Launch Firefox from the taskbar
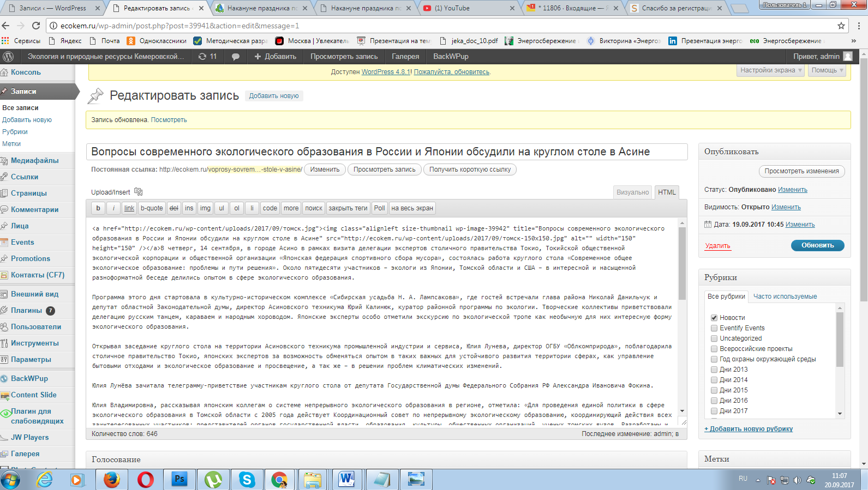The height and width of the screenshot is (490, 868). pos(111,480)
